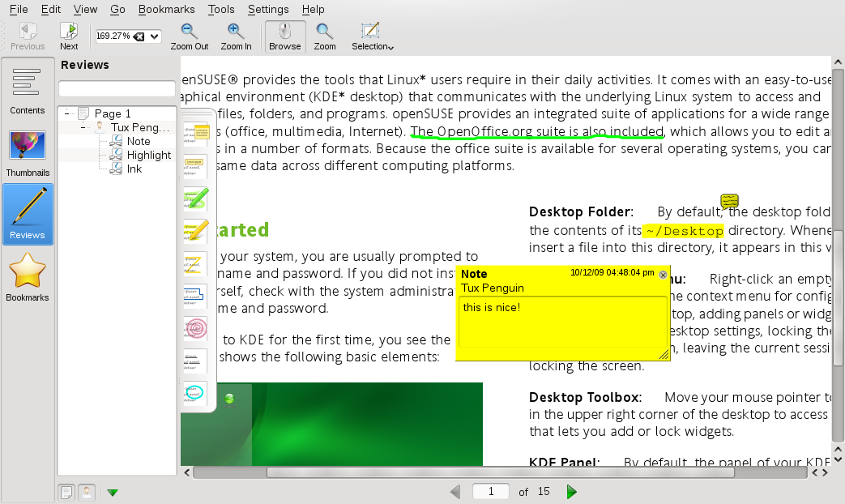This screenshot has width=845, height=504.
Task: Select the Note review entry
Action: [x=139, y=141]
